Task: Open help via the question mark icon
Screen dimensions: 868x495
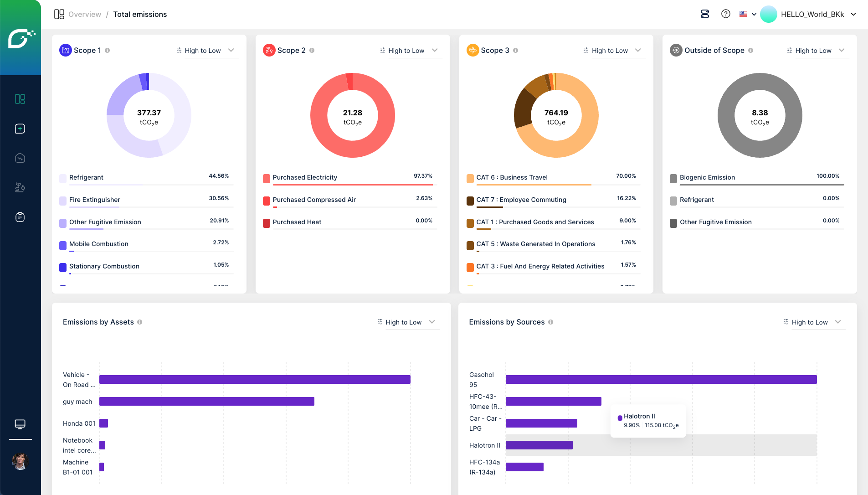Action: (x=726, y=14)
